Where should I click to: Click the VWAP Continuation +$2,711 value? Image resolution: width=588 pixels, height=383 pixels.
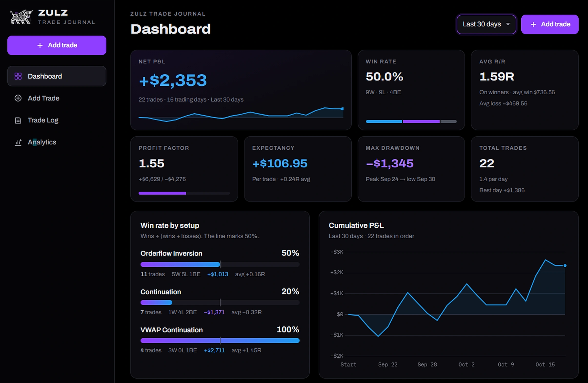click(214, 350)
